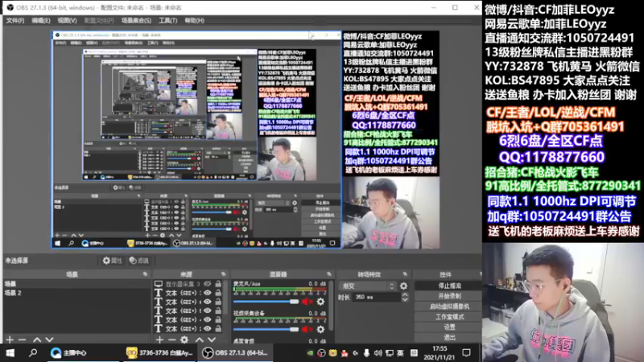Open the 场景集合(S) menu
This screenshot has width=644, height=362.
tap(136, 21)
